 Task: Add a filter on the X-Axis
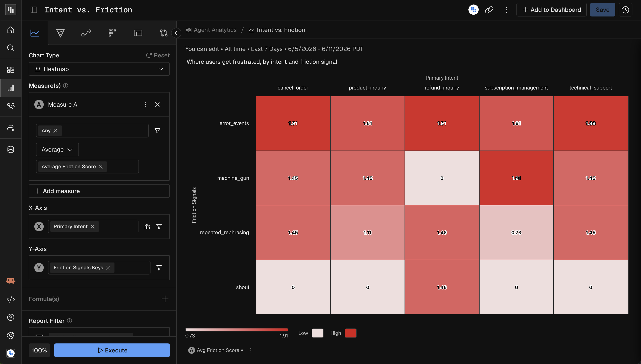159,227
